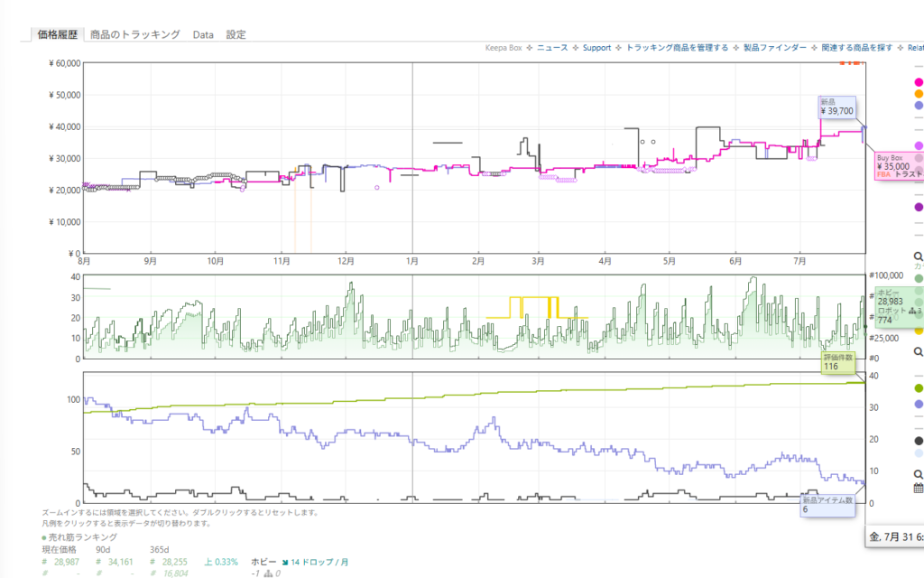The image size is (924, 578).
Task: Select the 価格履歴 tab
Action: (58, 35)
